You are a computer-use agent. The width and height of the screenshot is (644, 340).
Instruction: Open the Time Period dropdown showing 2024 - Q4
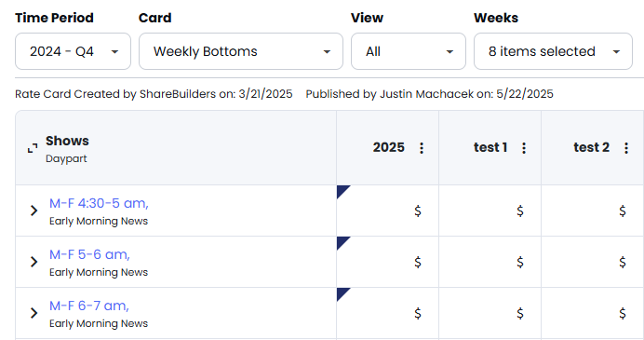[74, 51]
